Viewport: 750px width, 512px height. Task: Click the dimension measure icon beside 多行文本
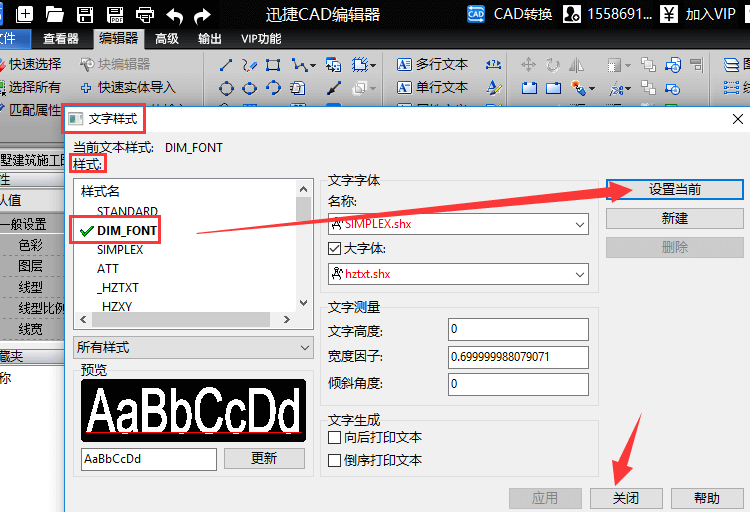[493, 64]
